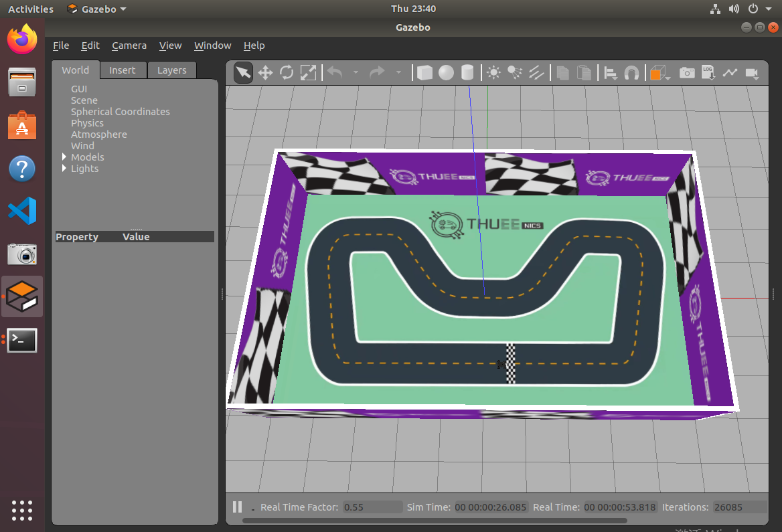Pause the simulation
This screenshot has width=782, height=532.
pos(238,507)
